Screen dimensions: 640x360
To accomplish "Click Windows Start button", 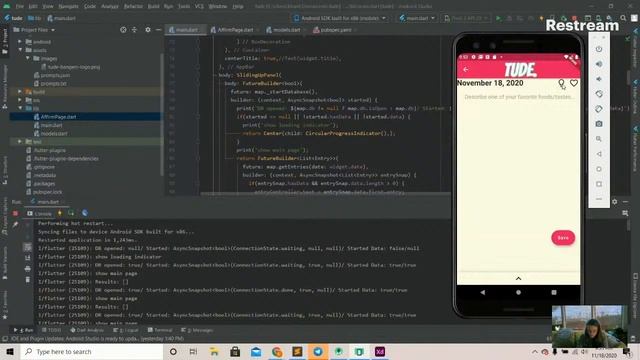I will click(10, 352).
